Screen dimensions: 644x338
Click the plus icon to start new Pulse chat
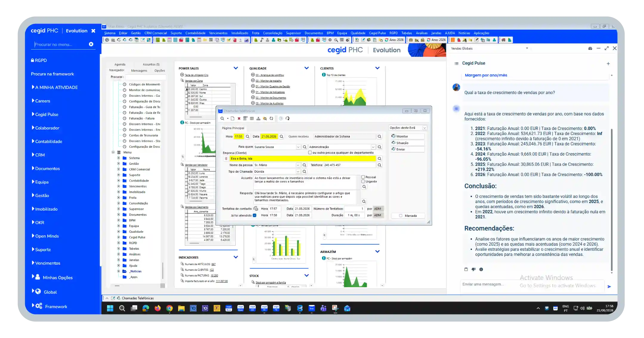click(x=608, y=64)
